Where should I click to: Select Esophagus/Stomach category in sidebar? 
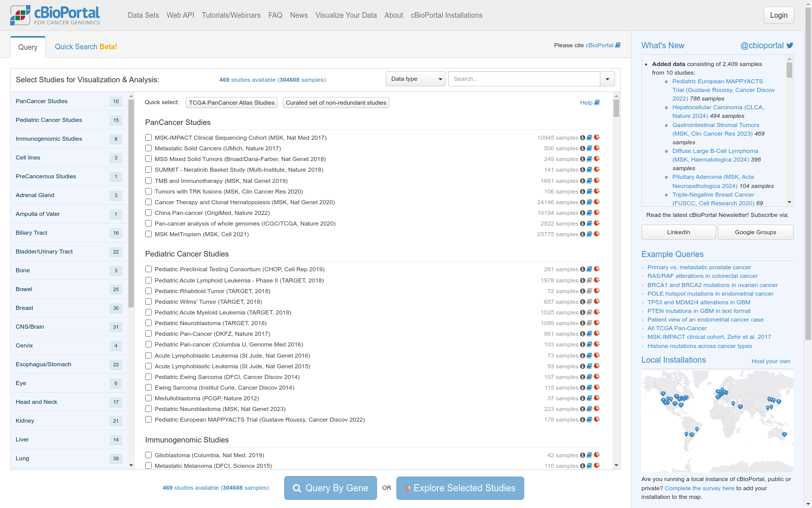(69, 364)
